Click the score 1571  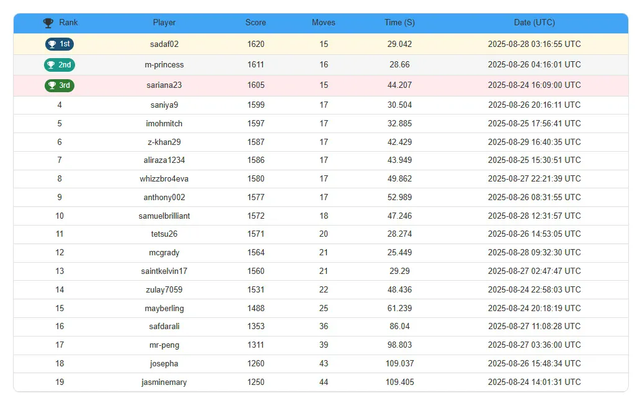tap(256, 234)
